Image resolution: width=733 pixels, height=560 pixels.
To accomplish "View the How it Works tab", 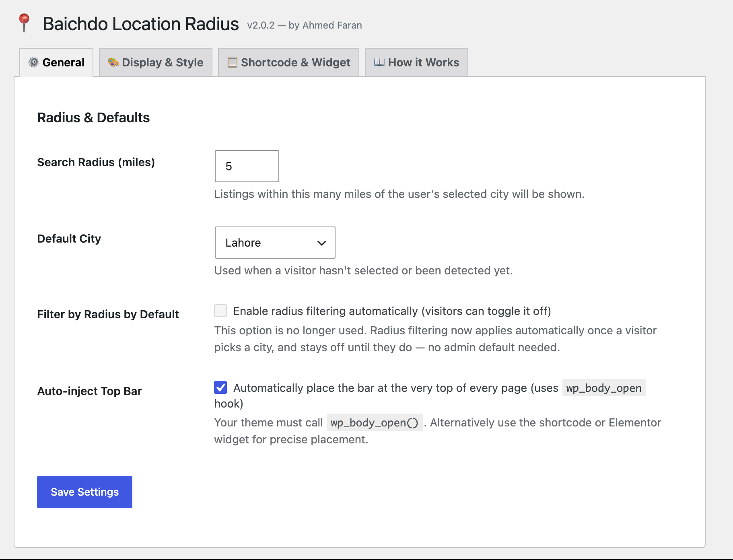I will pos(416,62).
